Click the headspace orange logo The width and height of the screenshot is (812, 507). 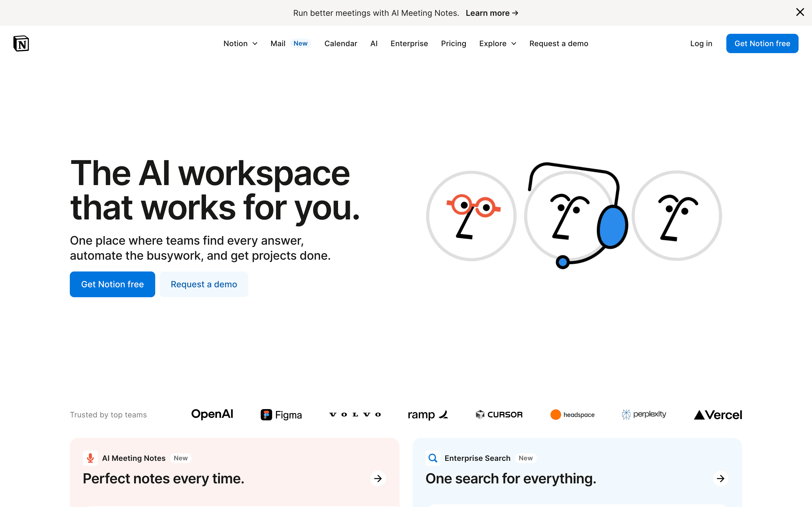(x=556, y=415)
